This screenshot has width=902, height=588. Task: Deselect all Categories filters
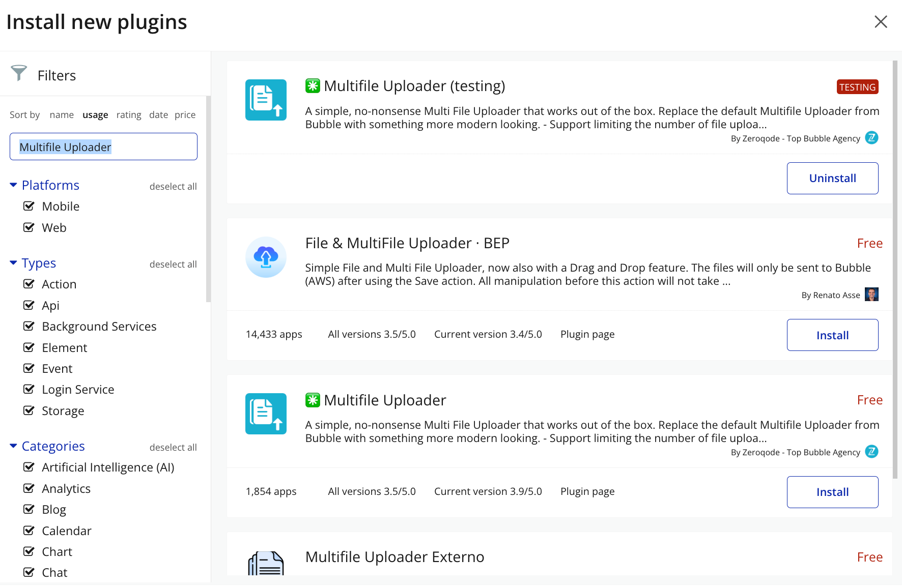[173, 448]
